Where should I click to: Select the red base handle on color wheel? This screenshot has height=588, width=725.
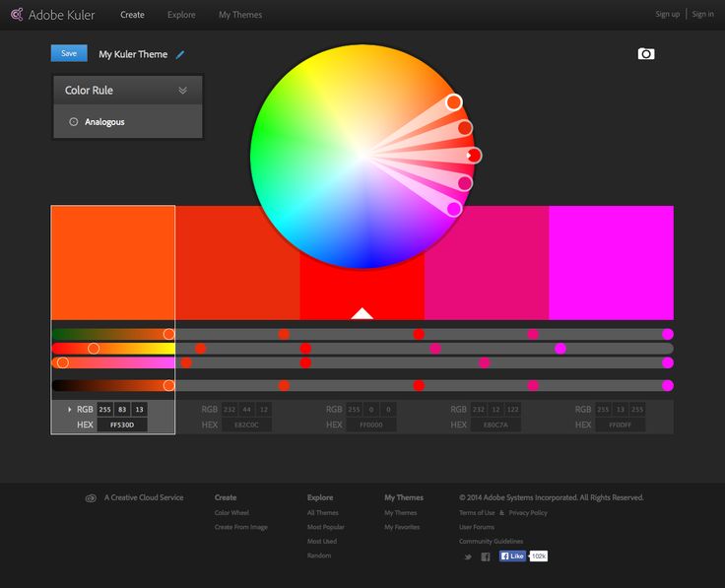click(474, 156)
